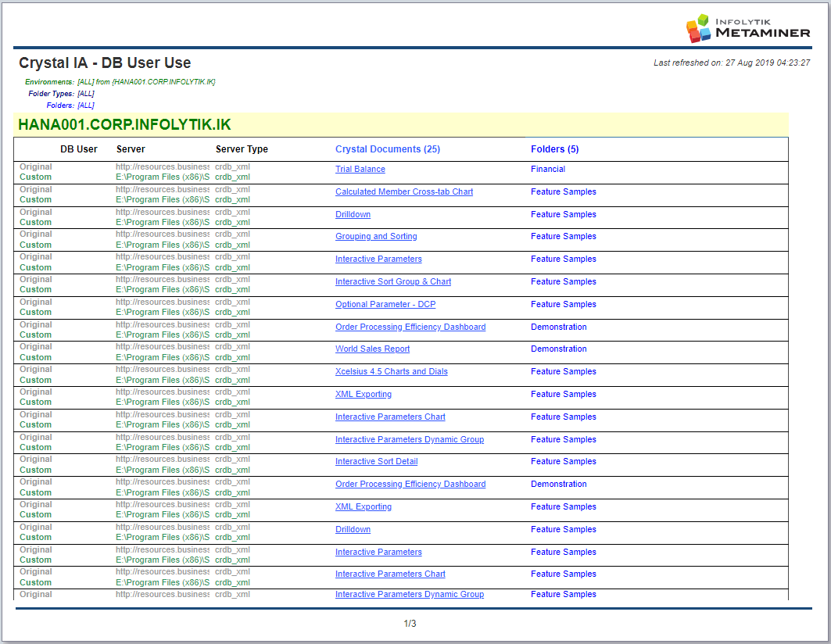Click the Server column header

(x=131, y=149)
